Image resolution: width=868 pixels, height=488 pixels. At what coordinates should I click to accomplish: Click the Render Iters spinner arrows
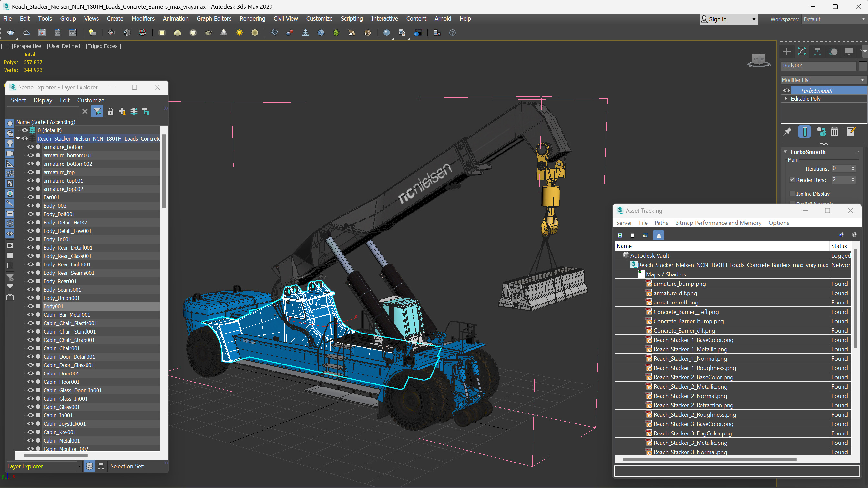853,180
